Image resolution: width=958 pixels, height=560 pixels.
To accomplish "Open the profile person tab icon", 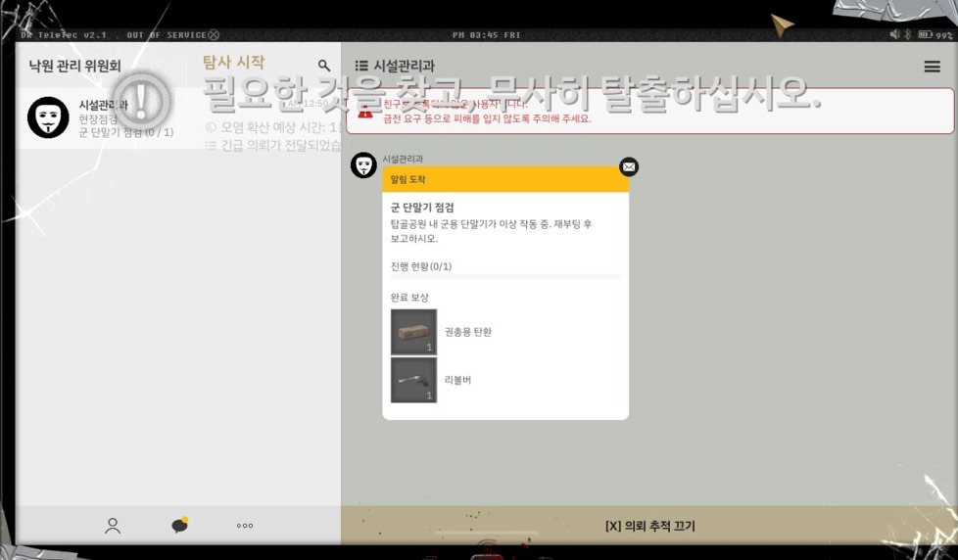I will tap(113, 526).
